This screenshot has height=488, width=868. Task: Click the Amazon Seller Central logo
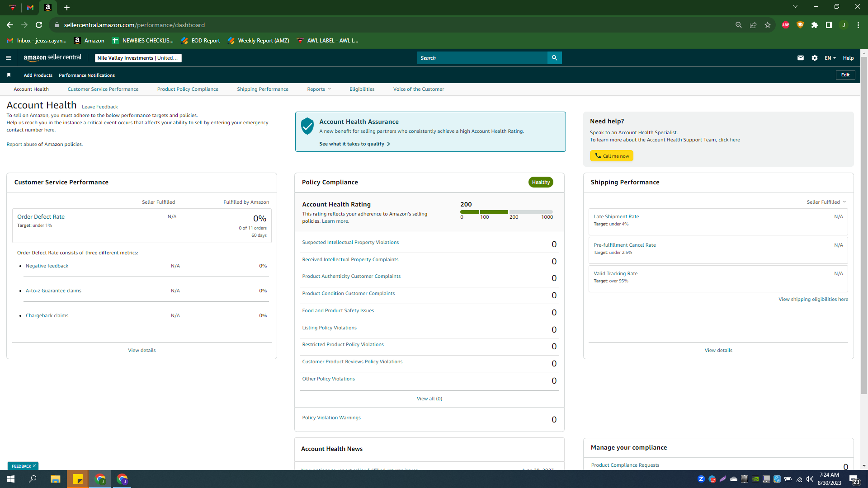click(52, 58)
